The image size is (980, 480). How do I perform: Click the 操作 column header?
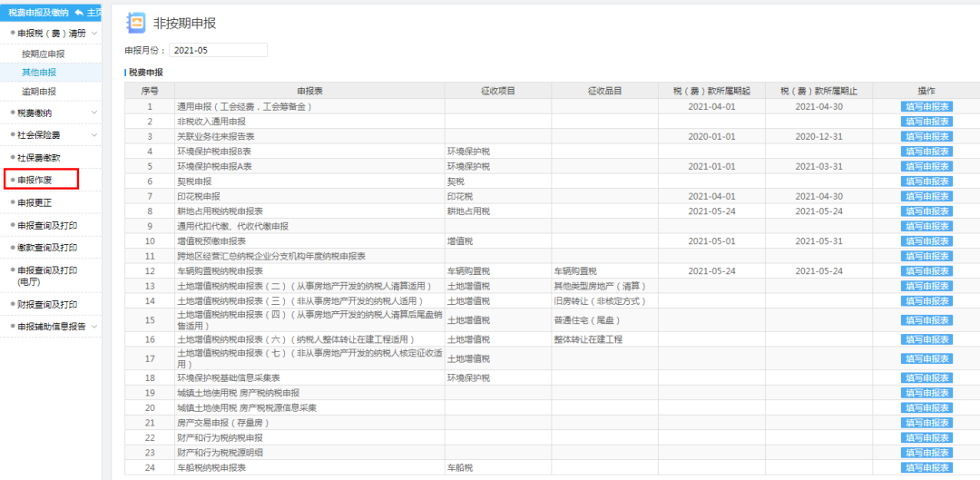click(x=926, y=91)
